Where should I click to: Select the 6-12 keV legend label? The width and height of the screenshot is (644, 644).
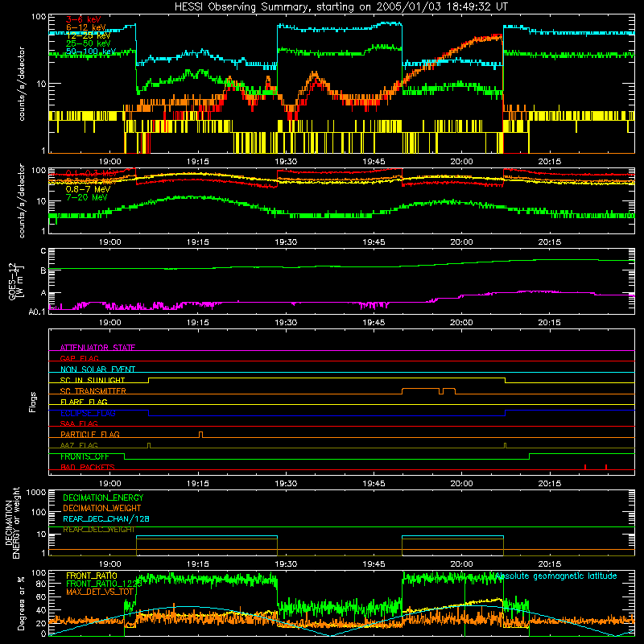[85, 27]
